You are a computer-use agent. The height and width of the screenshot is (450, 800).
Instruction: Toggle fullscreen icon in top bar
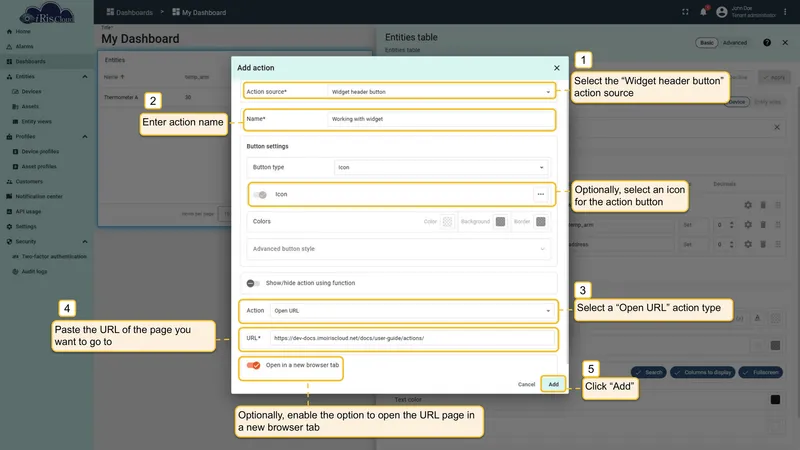[x=685, y=12]
